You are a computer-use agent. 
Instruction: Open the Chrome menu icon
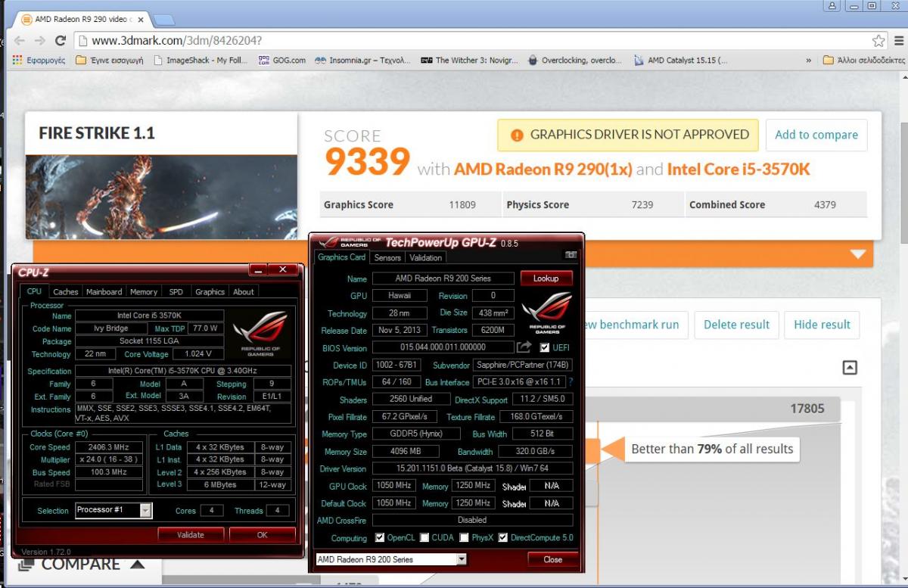[x=899, y=41]
